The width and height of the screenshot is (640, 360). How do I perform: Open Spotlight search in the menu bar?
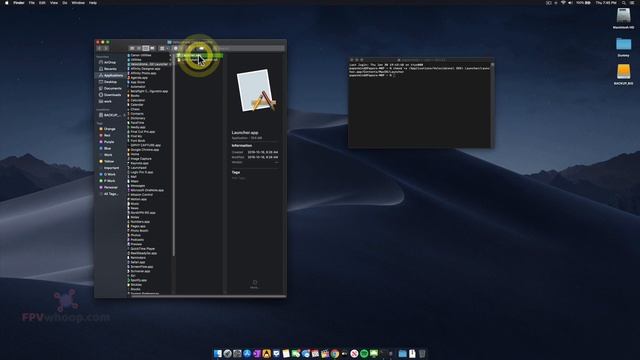624,3
